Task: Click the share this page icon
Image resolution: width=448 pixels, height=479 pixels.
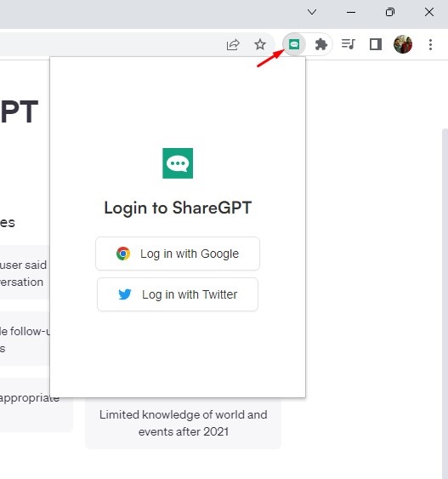Action: (x=233, y=44)
